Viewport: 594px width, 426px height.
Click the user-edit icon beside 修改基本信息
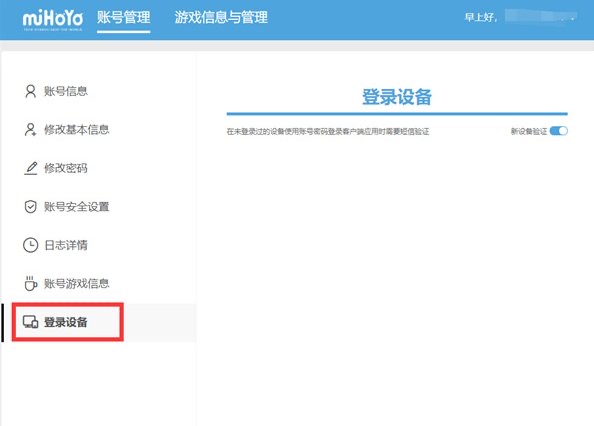click(x=30, y=130)
